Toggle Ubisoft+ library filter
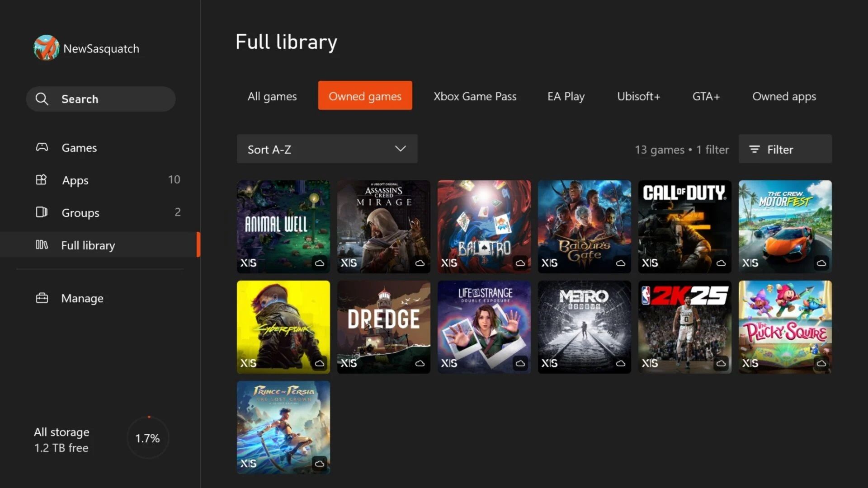 [638, 95]
